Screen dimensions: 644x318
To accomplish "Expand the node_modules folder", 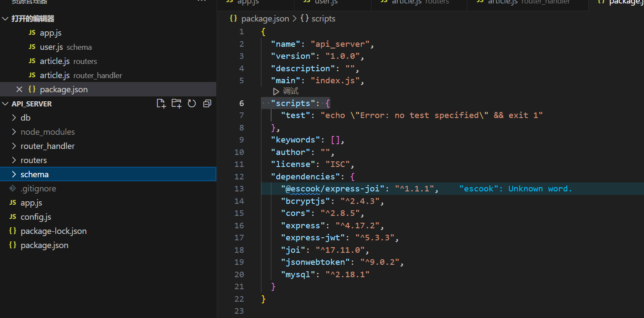I will (x=14, y=132).
